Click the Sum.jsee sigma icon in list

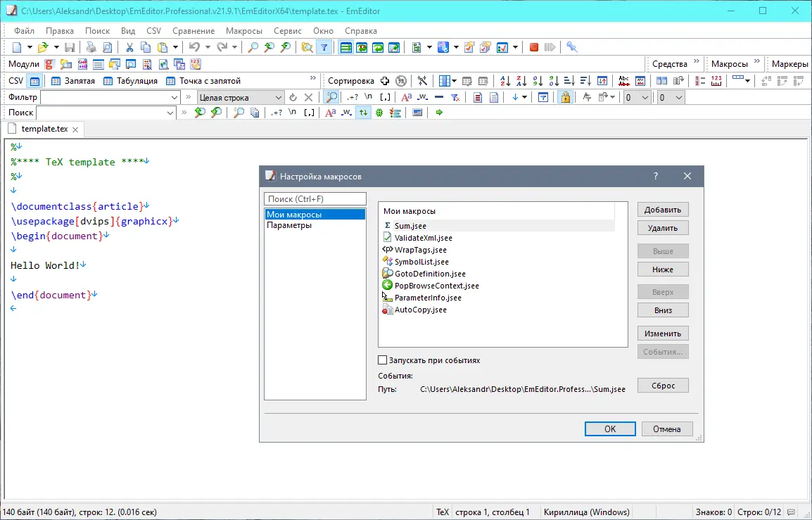click(x=388, y=226)
